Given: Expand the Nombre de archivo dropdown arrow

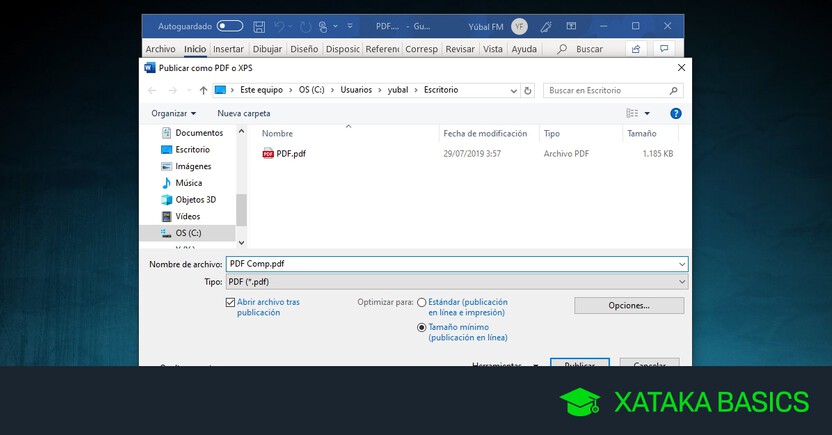Looking at the screenshot, I should pyautogui.click(x=682, y=264).
